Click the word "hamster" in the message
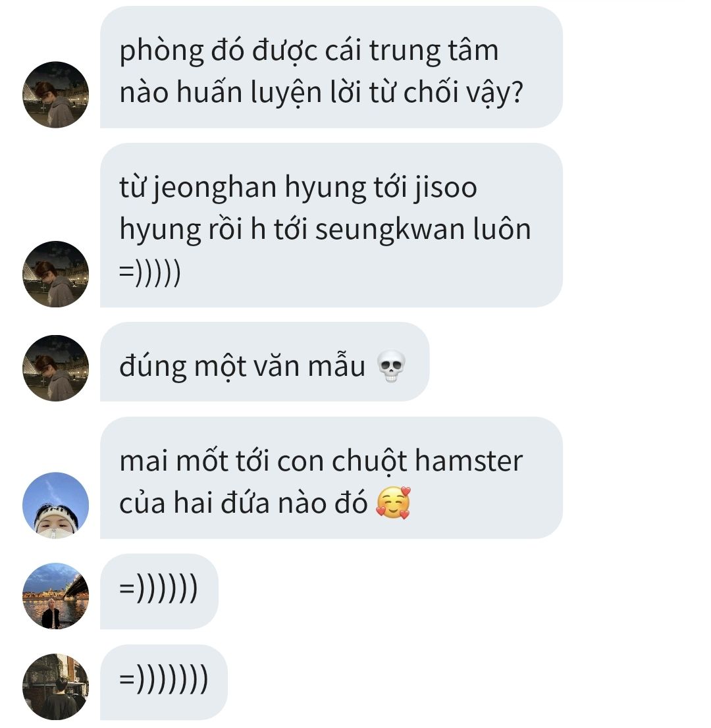The width and height of the screenshot is (711, 728). tap(469, 461)
